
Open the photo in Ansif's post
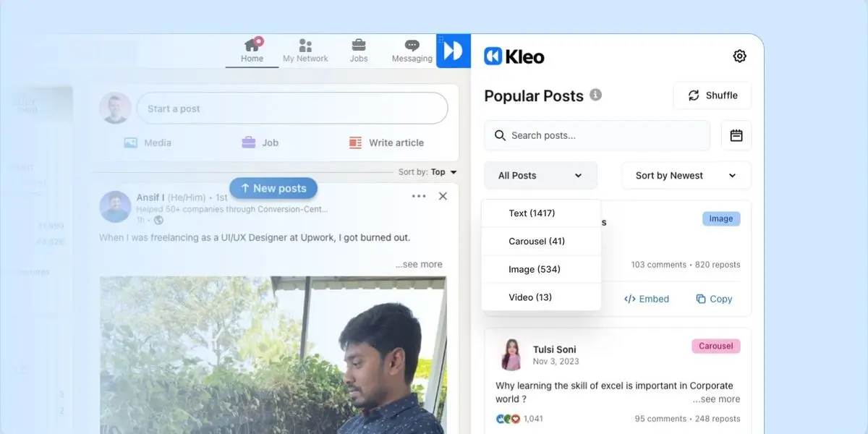(273, 354)
